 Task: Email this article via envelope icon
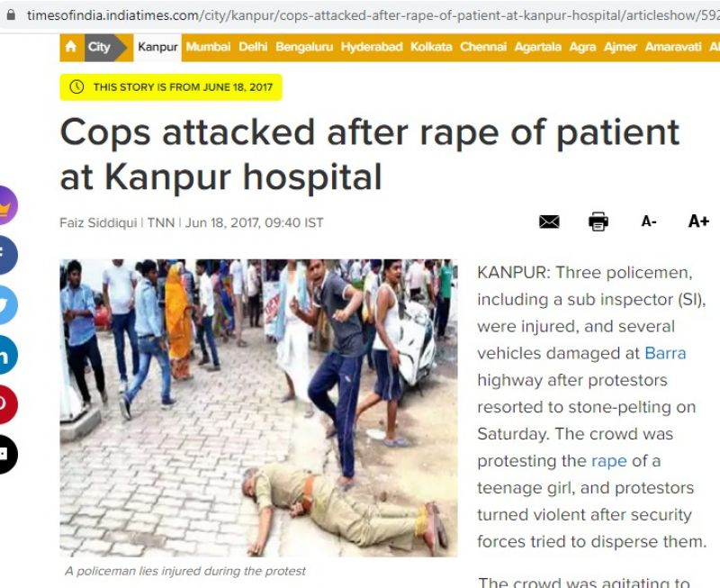549,222
